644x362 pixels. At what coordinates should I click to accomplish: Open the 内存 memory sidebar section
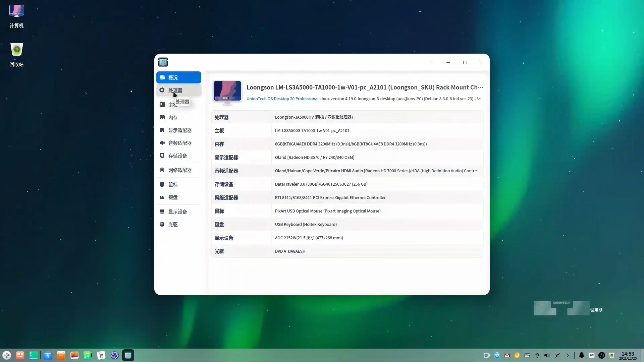click(178, 118)
